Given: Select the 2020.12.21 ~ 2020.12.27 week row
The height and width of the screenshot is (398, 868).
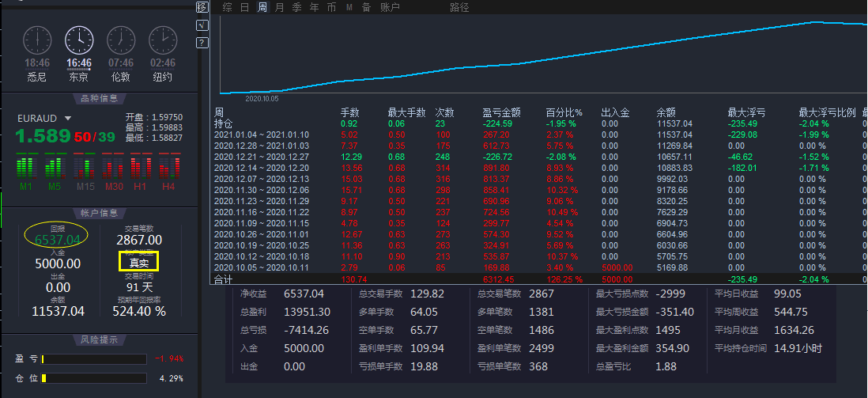Looking at the screenshot, I should (x=540, y=157).
